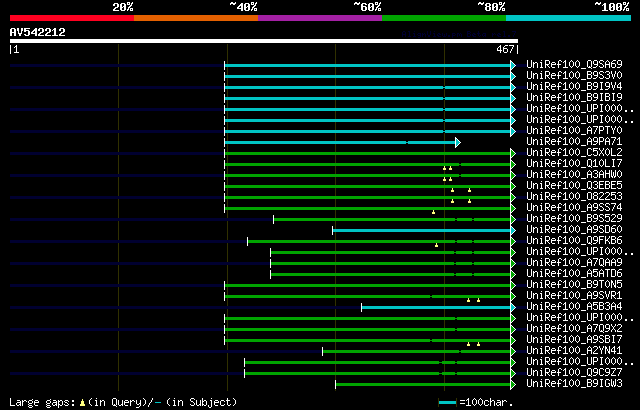Click the cyan alignment bar of UniRef100_Q9SA69
This screenshot has height=410, width=640.
pos(367,65)
